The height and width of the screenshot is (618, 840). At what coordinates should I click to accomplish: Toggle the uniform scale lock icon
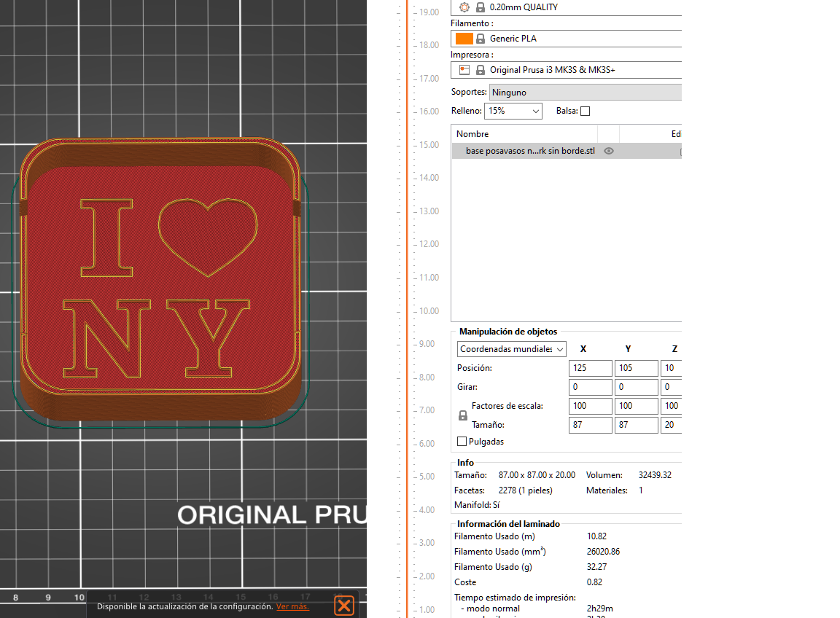(462, 415)
